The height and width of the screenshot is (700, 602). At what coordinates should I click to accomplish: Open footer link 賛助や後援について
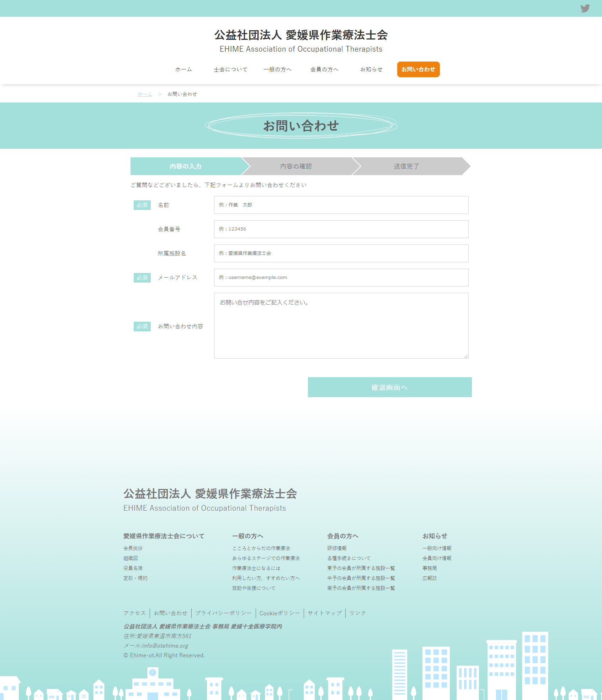tap(254, 588)
